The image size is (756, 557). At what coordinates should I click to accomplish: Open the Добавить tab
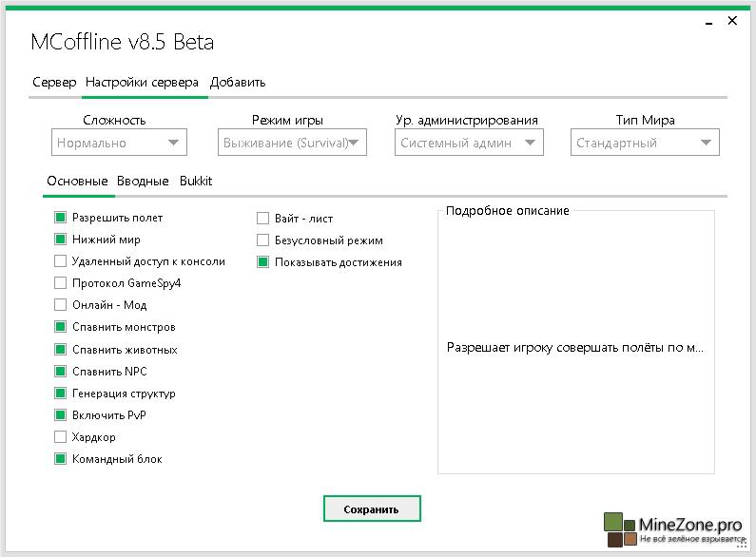238,83
